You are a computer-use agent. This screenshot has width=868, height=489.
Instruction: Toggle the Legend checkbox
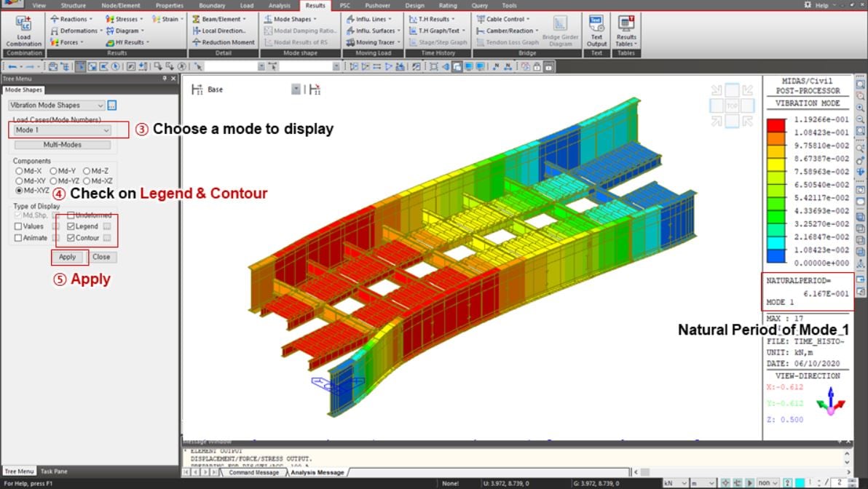[x=71, y=226]
